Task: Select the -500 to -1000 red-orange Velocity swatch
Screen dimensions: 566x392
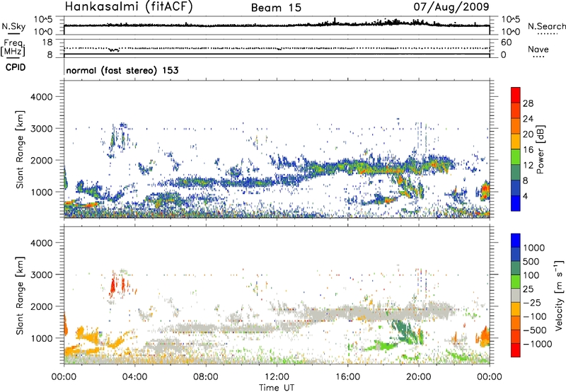Action: click(x=516, y=337)
